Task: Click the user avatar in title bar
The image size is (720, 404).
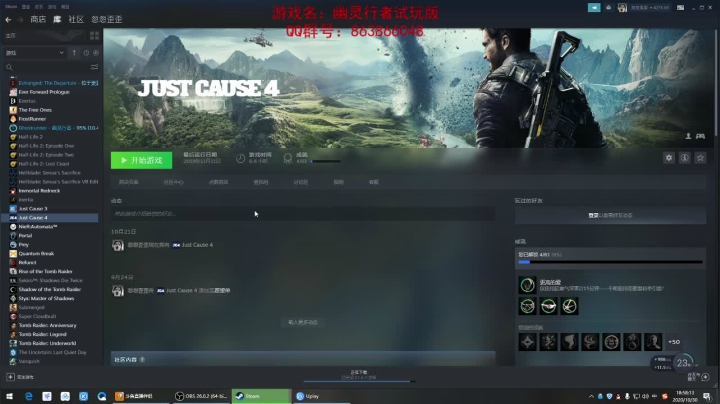Action: [622, 8]
